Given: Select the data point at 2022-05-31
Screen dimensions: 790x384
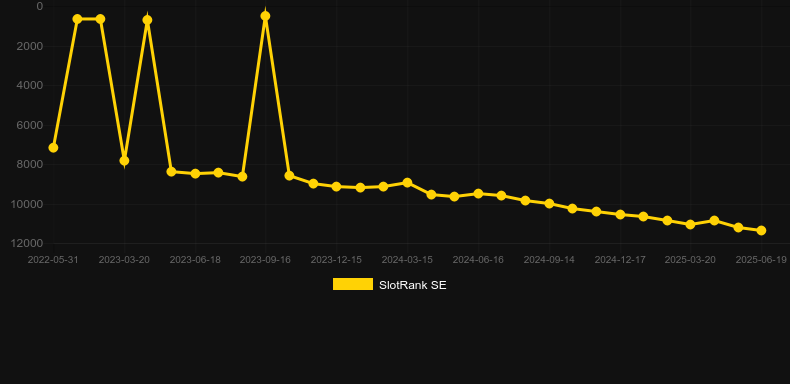Looking at the screenshot, I should coord(53,148).
